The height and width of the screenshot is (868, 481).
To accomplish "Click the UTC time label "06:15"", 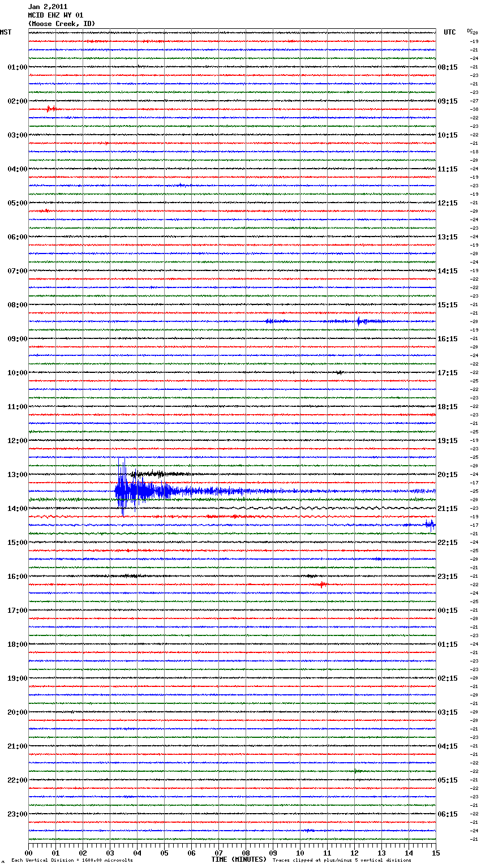I will tap(448, 814).
